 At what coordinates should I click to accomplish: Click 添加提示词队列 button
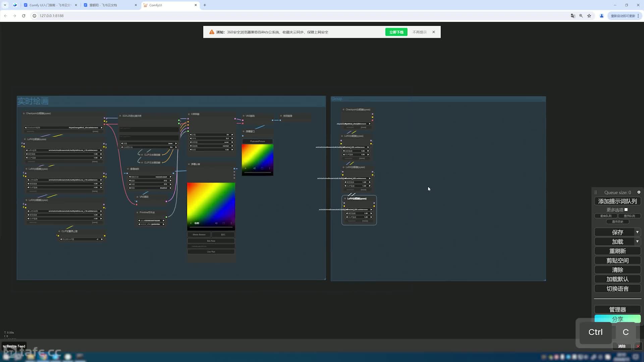(618, 201)
